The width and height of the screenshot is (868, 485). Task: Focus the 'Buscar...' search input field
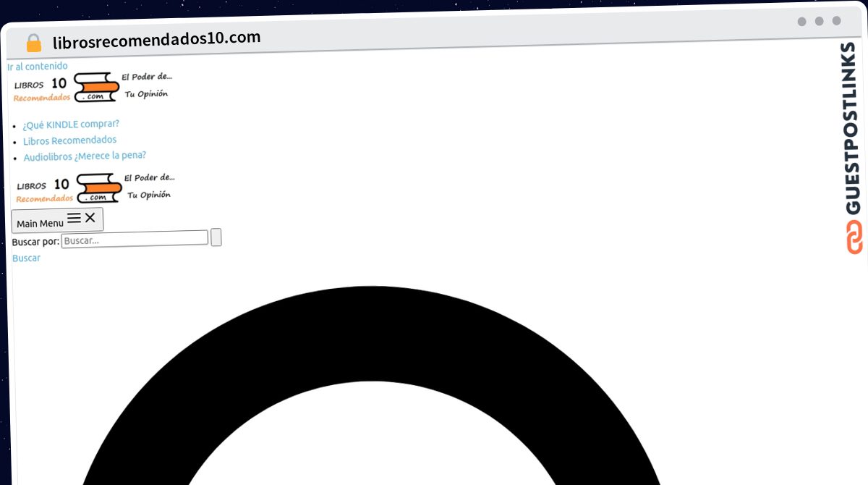(135, 239)
